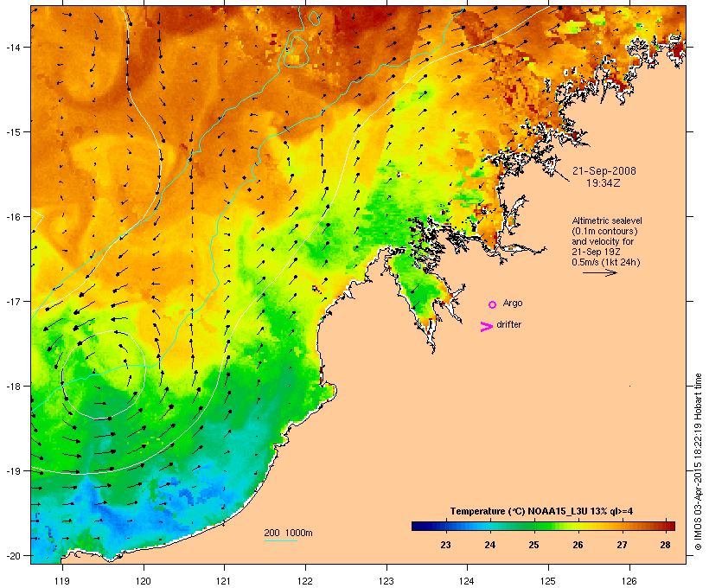This screenshot has width=709, height=588.
Task: Click the latitude axis label -19
Action: tap(12, 471)
